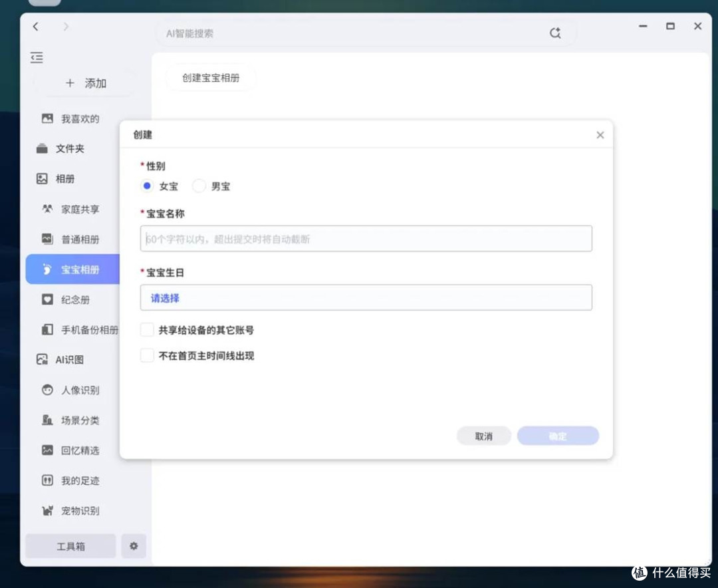
Task: Open the 工具箱 toolbox button
Action: point(70,546)
